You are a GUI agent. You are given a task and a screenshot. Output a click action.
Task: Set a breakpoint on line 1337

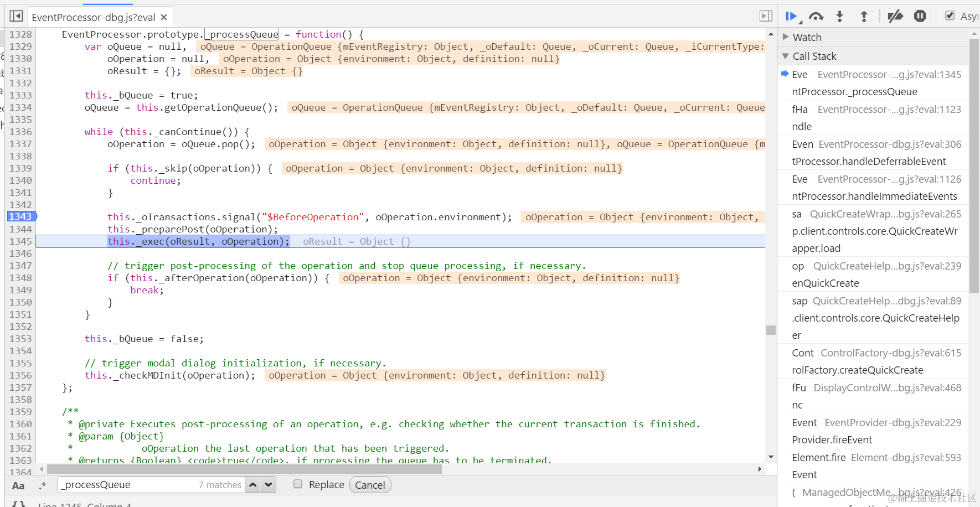pos(20,144)
